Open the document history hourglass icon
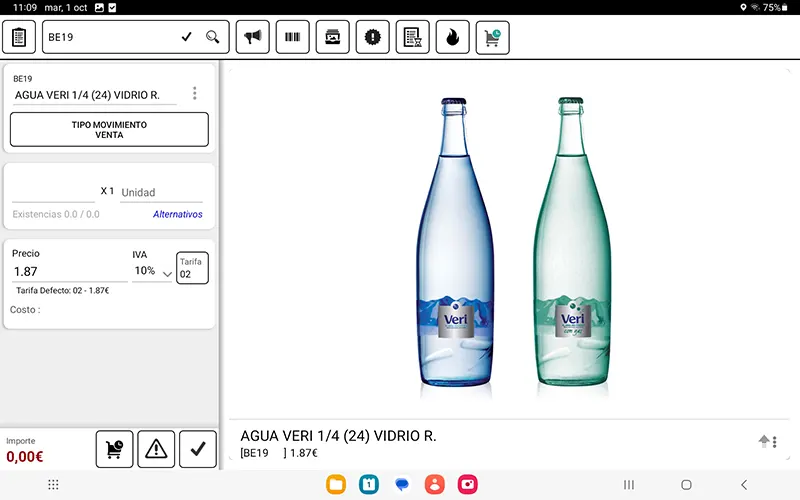This screenshot has width=800, height=500. pos(412,37)
